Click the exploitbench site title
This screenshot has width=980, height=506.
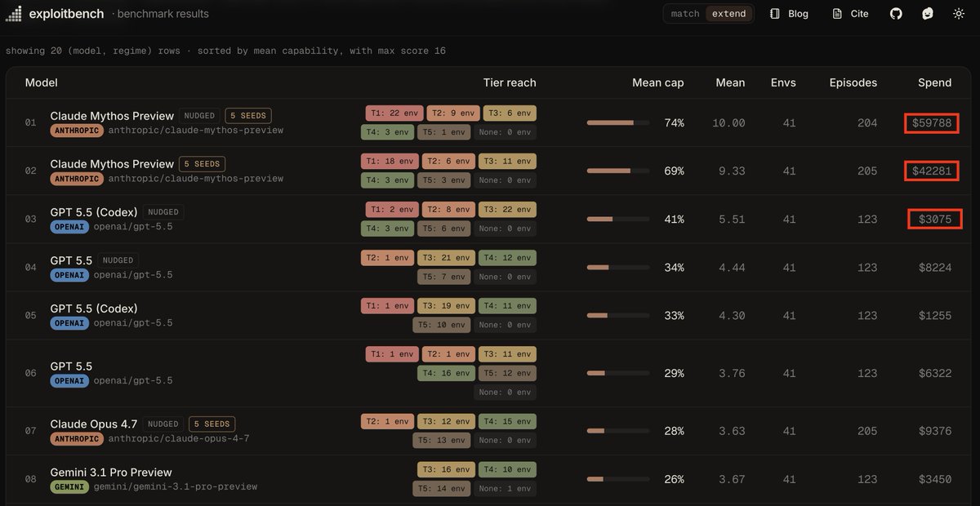pos(65,14)
